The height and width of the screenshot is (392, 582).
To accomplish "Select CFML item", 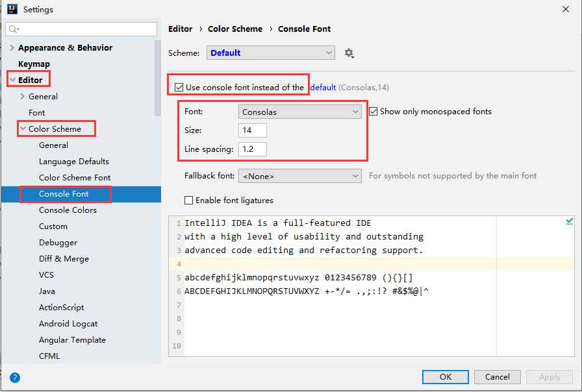I will (49, 356).
